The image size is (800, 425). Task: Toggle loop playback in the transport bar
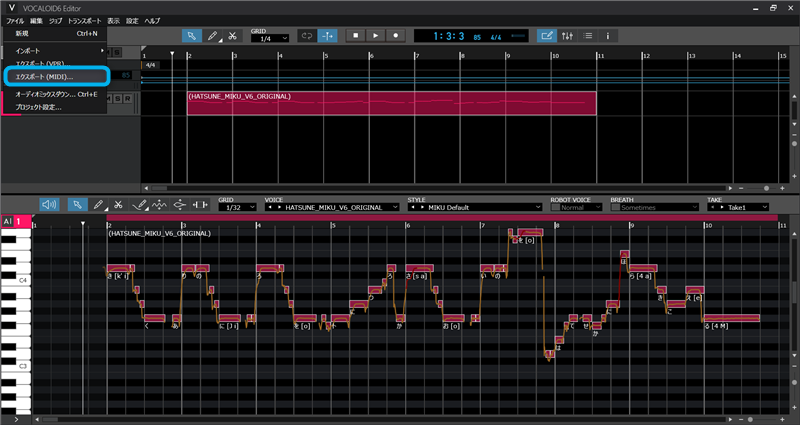click(307, 36)
